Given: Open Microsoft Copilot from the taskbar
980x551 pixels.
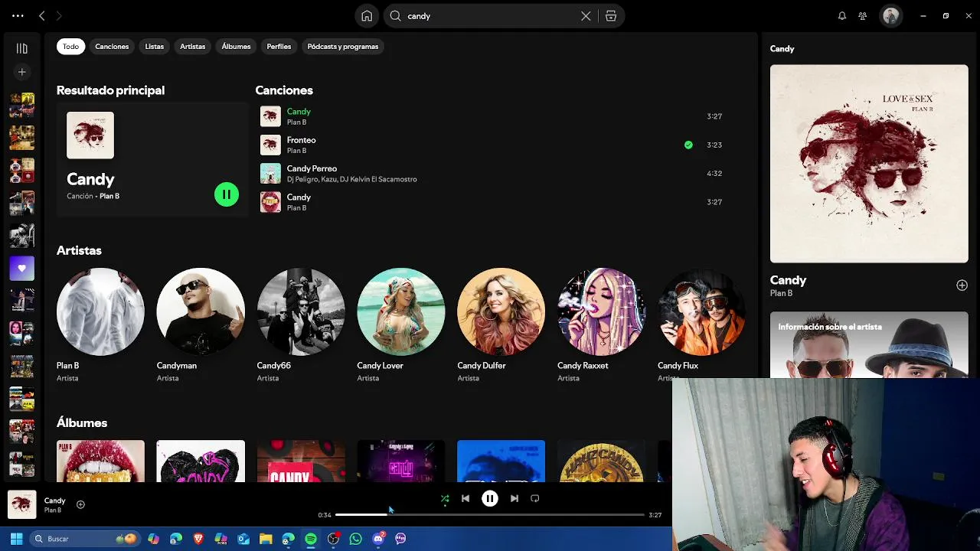Looking at the screenshot, I should coord(154,539).
